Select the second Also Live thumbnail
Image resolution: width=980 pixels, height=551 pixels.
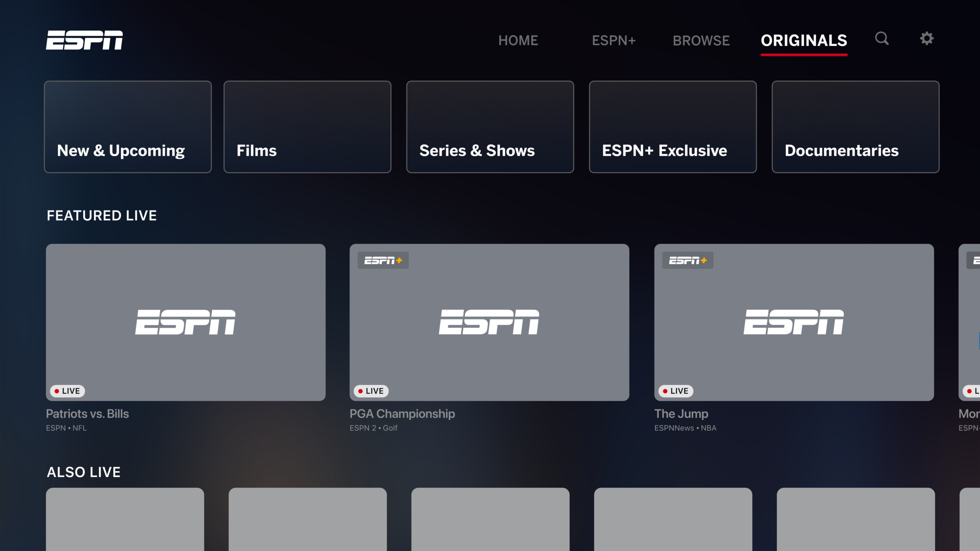[308, 519]
